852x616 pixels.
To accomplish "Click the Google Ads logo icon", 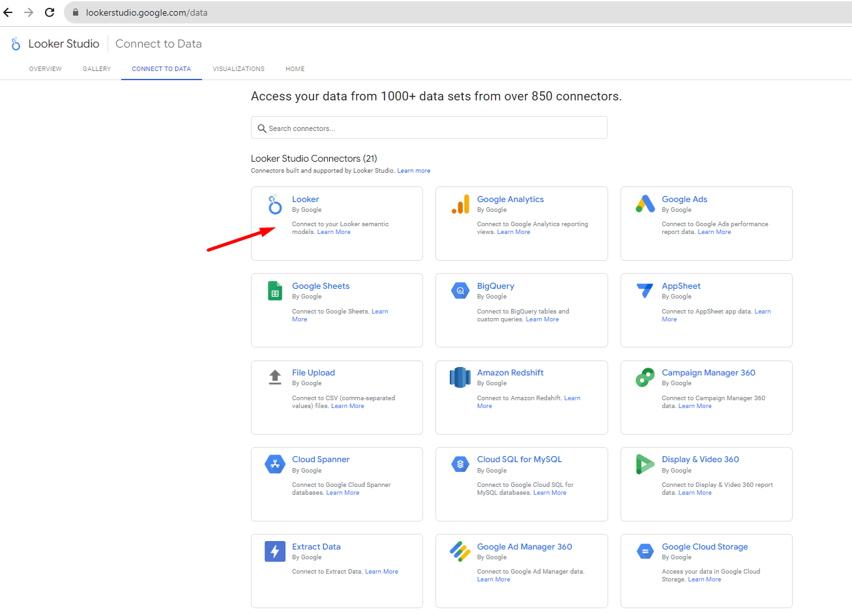I will point(645,204).
